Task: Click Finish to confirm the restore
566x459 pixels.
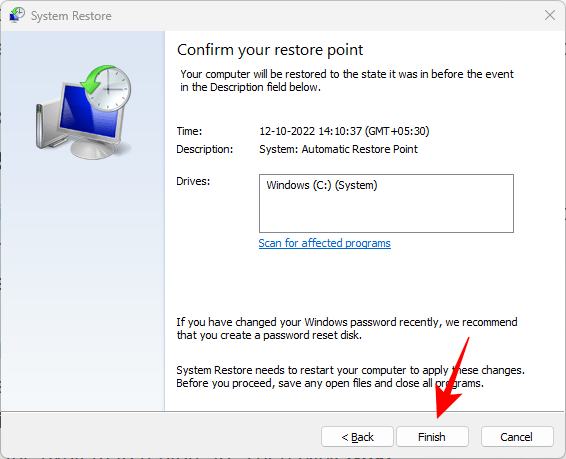Action: point(432,437)
